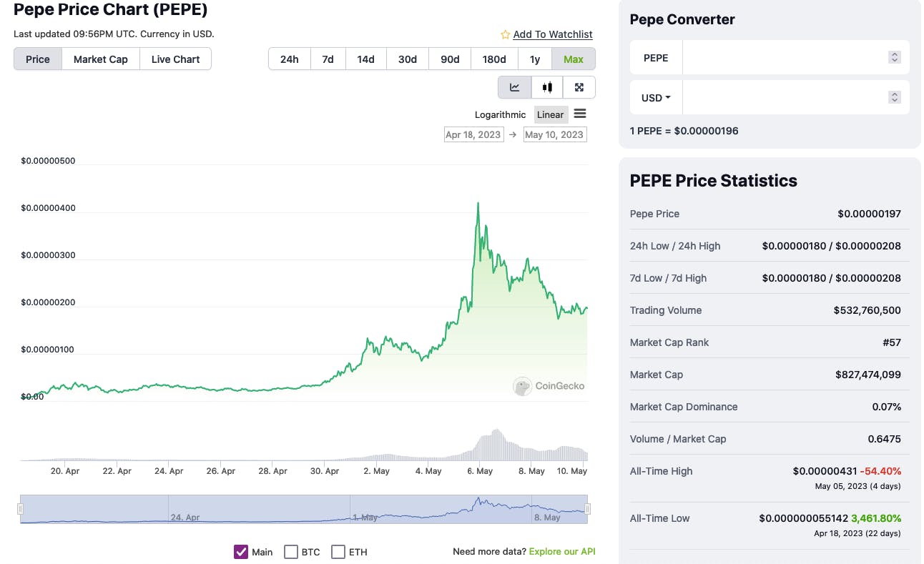This screenshot has height=564, width=924.
Task: Click the watchlist star icon
Action: pos(504,34)
